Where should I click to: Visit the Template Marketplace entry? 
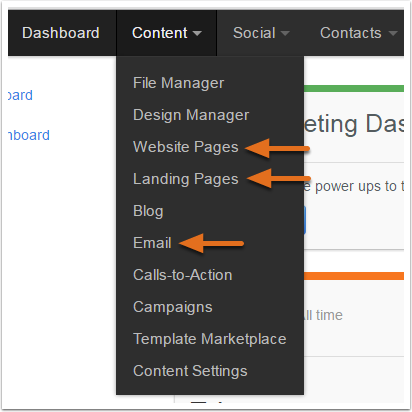(210, 339)
